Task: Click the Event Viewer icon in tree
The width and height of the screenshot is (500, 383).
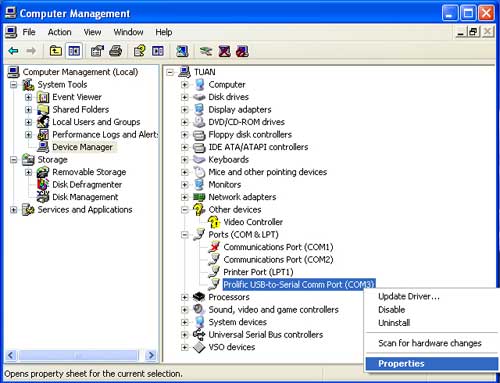Action: pos(43,97)
